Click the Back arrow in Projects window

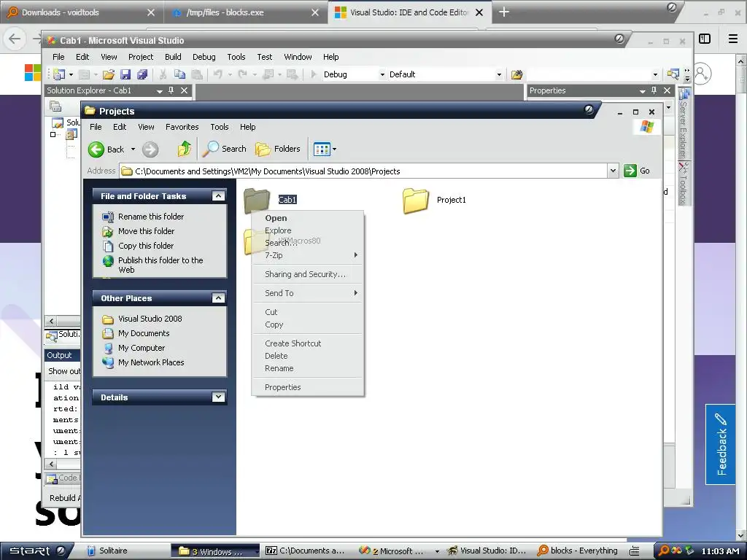96,149
